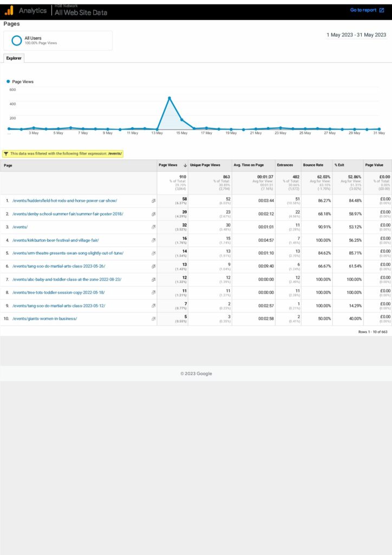Click new-window icon for giants-women-in-business row
Viewport: 392px width, 555px height.
point(153,319)
